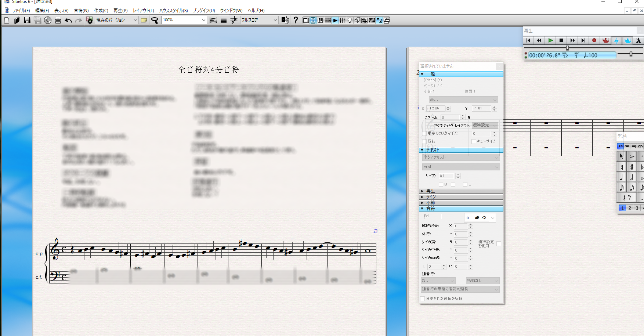The height and width of the screenshot is (336, 644).
Task: Select voice 3 on the keypad
Action: click(x=637, y=208)
